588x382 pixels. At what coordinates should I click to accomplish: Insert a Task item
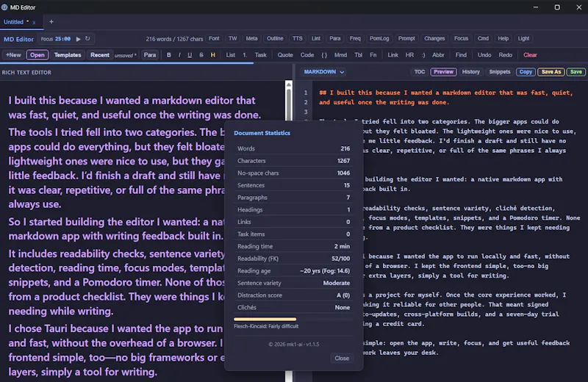pos(261,55)
